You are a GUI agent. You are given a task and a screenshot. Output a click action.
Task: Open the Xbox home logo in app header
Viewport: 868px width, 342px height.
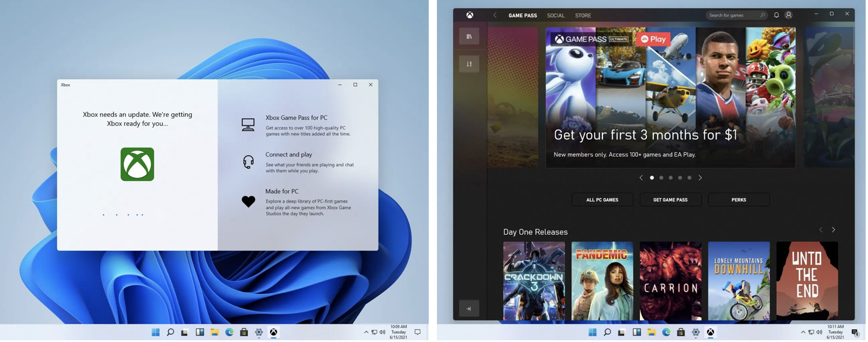[x=471, y=15]
